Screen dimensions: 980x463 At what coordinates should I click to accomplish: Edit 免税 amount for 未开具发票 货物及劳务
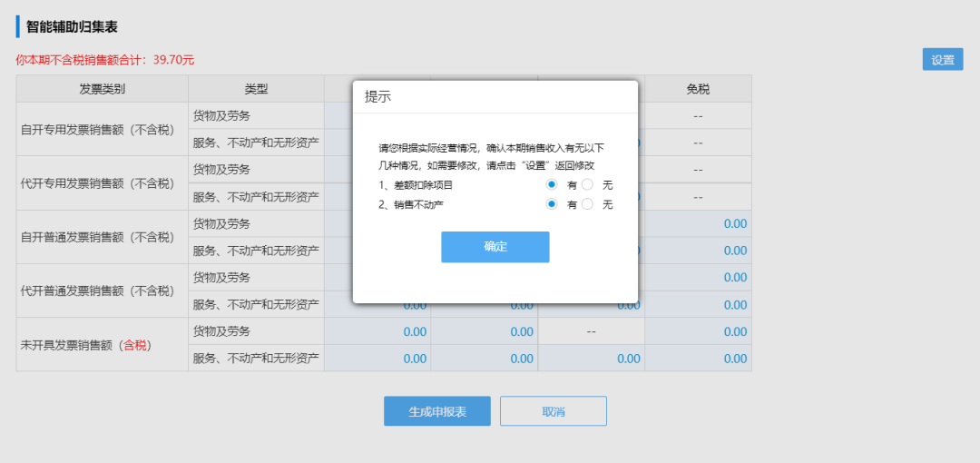[699, 332]
